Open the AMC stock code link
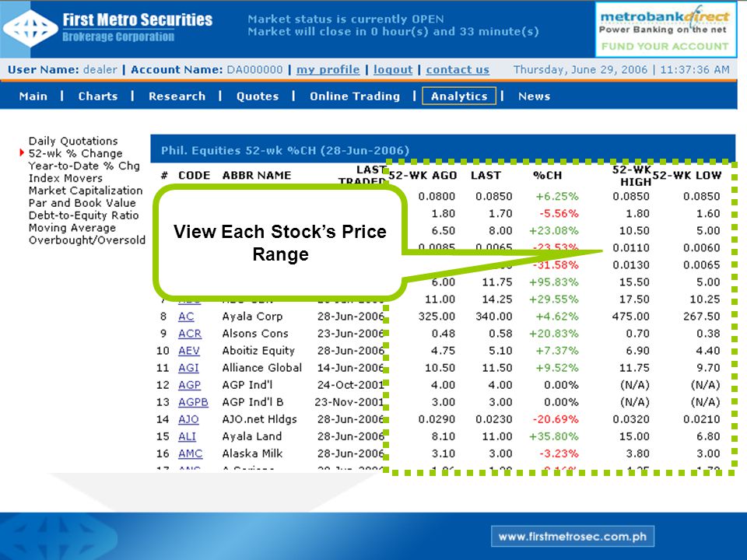747x560 pixels. (x=190, y=453)
